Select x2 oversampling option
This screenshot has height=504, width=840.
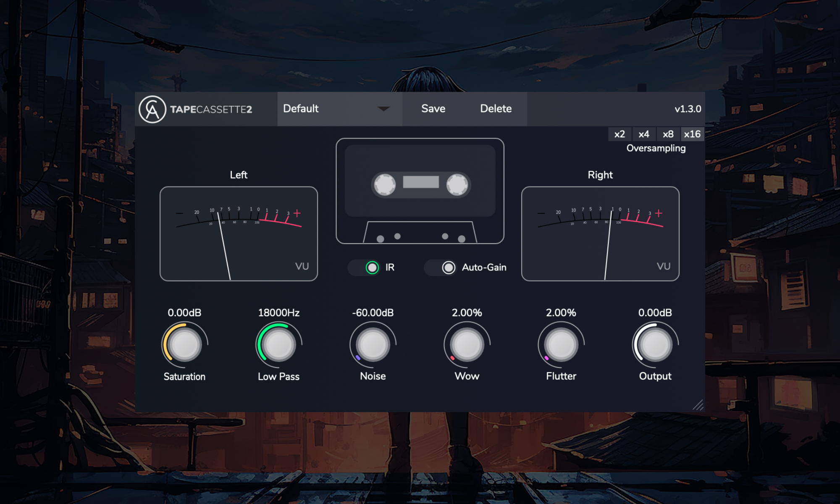tap(619, 134)
